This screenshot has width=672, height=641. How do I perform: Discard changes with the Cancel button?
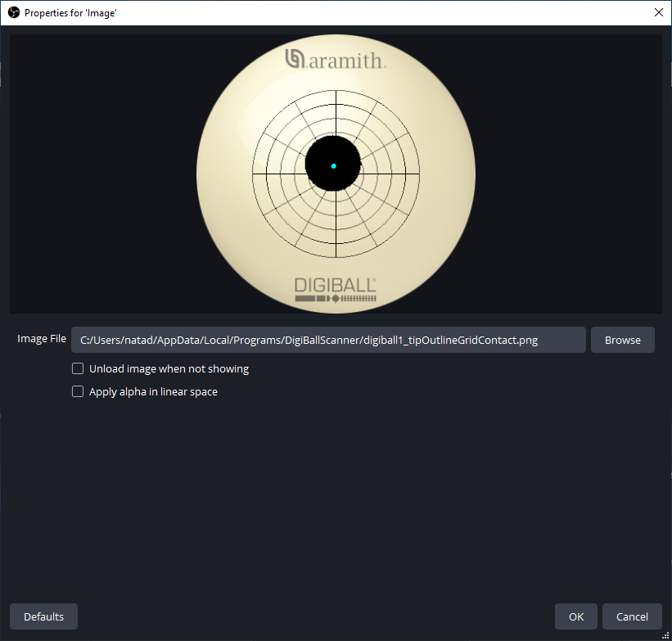click(632, 616)
